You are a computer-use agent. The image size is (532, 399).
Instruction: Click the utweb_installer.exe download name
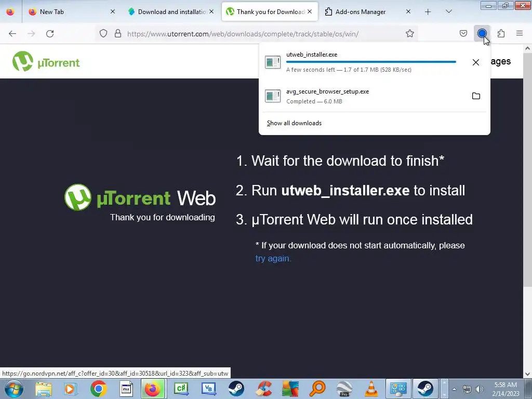312,54
